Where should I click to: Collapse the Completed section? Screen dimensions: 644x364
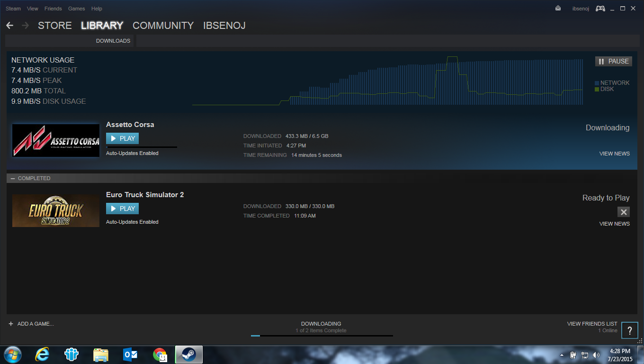click(13, 178)
